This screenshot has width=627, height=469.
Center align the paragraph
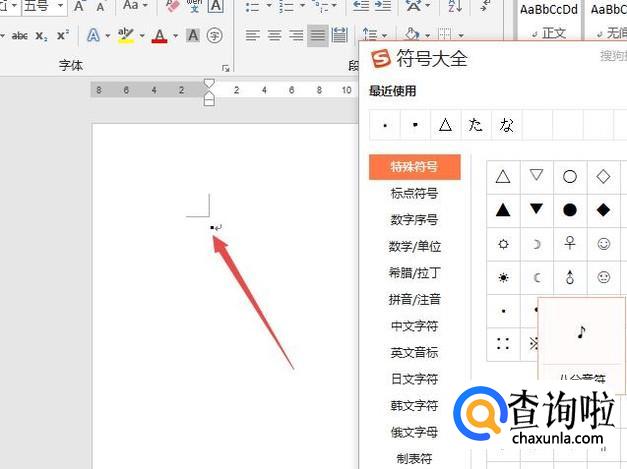click(x=273, y=36)
